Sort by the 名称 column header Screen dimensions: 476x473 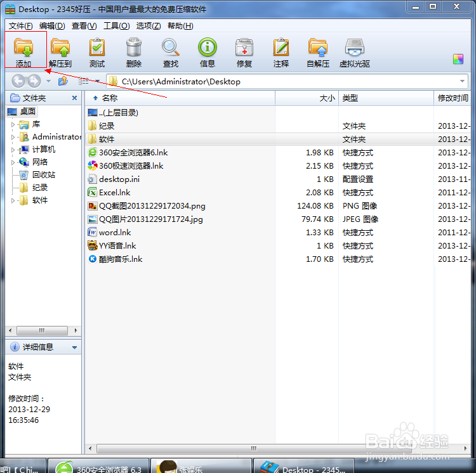tap(180, 98)
